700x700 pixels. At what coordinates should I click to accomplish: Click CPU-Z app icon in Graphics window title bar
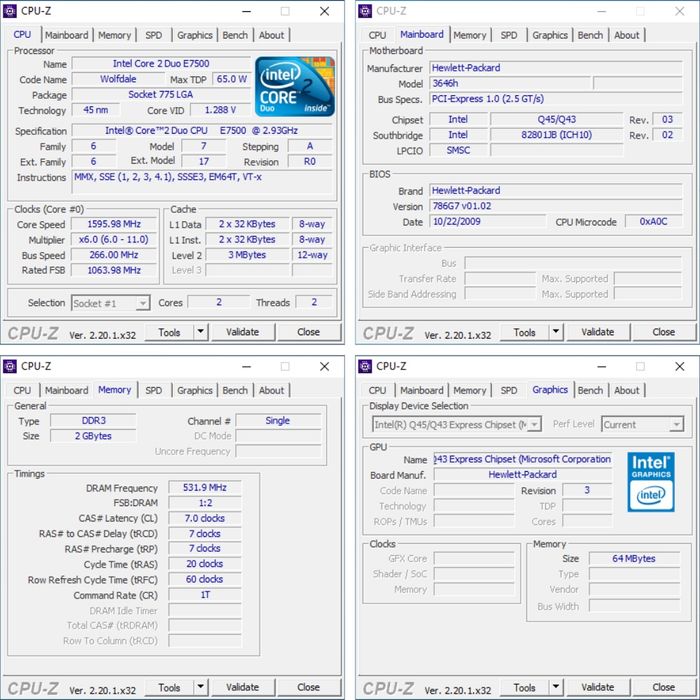pyautogui.click(x=365, y=367)
